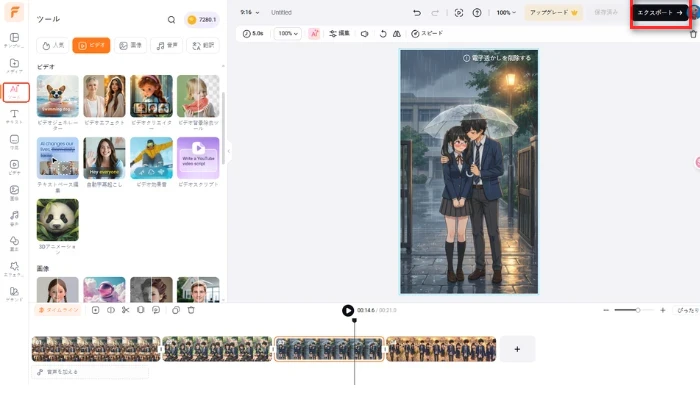
Task: Open the Text (T) sidebar panel
Action: 14,117
